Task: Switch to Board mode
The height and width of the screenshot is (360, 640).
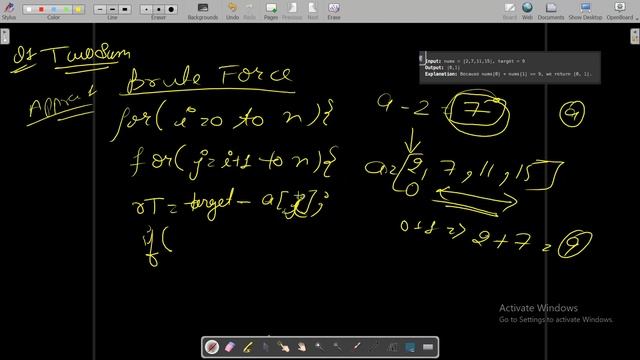Action: click(x=509, y=11)
